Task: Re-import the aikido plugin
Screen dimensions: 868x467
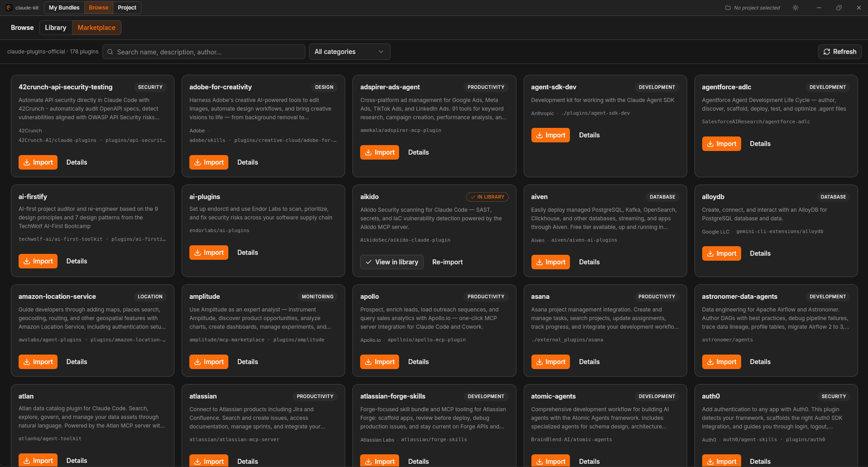Action: pyautogui.click(x=448, y=262)
